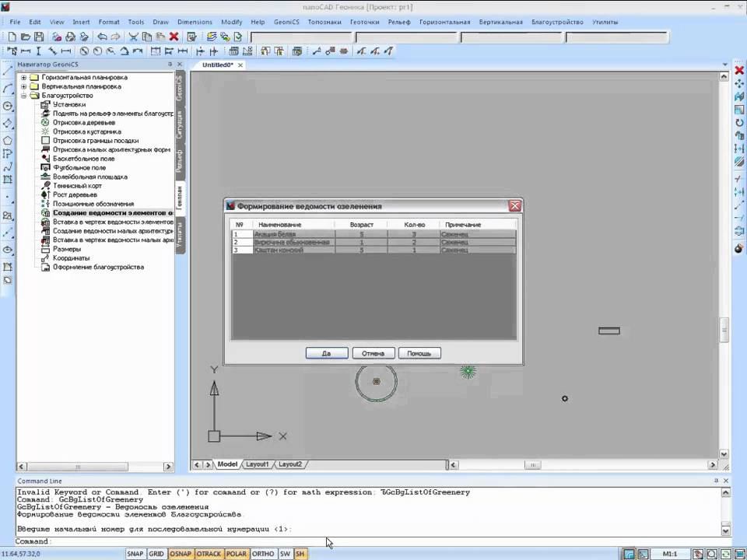
Task: Collapse Благоустройство tree node
Action: tap(24, 96)
